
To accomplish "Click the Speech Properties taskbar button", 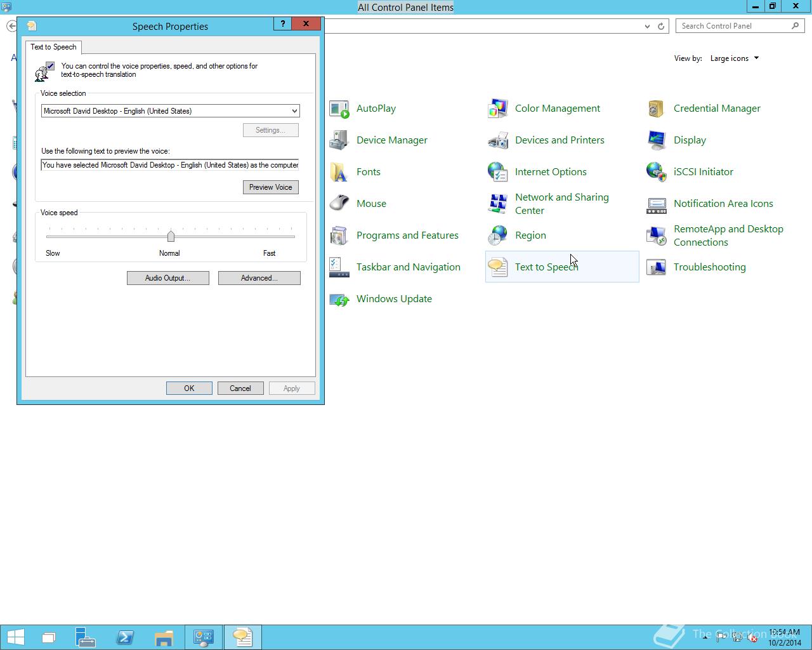I will 242,637.
